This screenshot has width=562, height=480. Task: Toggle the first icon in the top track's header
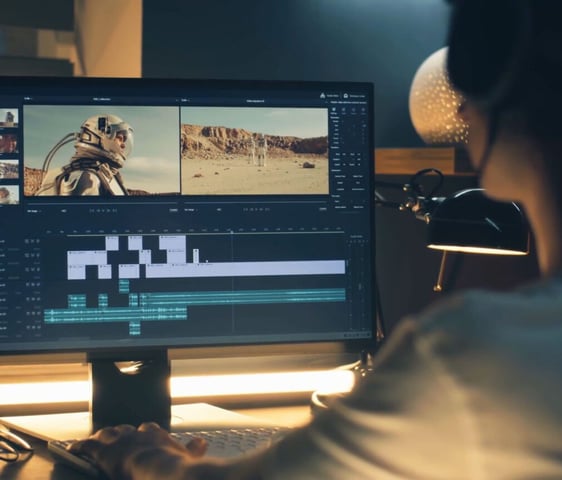27,242
